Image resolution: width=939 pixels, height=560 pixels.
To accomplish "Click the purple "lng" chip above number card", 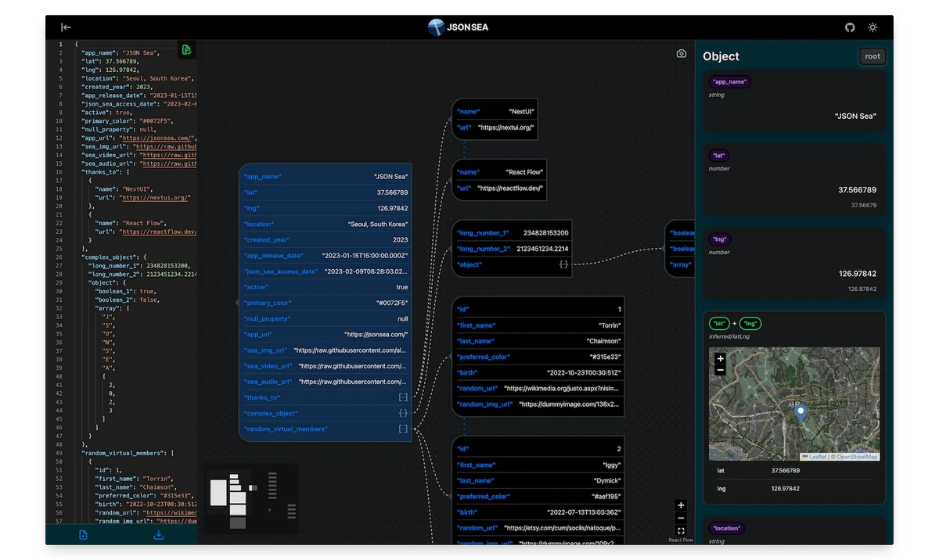I will point(720,239).
